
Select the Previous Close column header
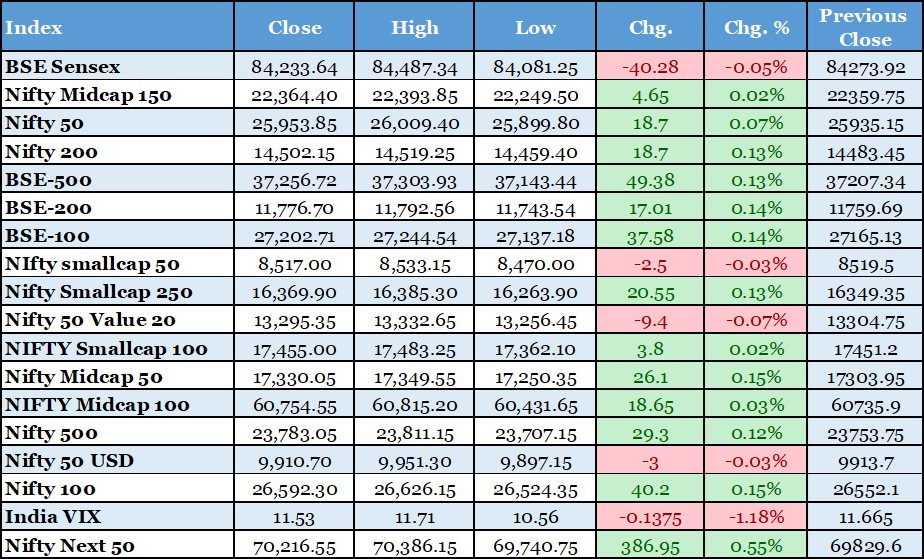(865, 27)
